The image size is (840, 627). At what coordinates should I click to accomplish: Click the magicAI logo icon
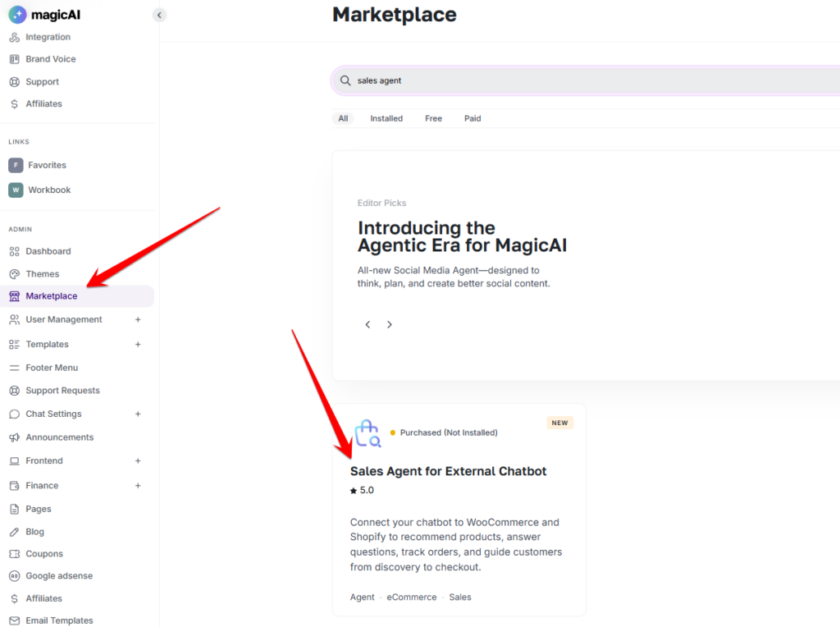click(17, 14)
